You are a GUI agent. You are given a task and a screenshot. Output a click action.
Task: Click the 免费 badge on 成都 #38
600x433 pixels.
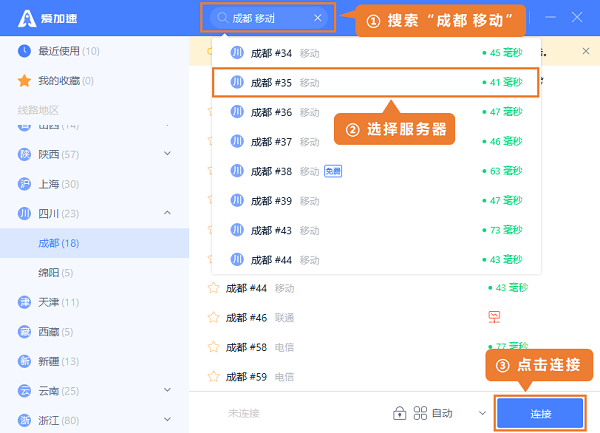(333, 171)
